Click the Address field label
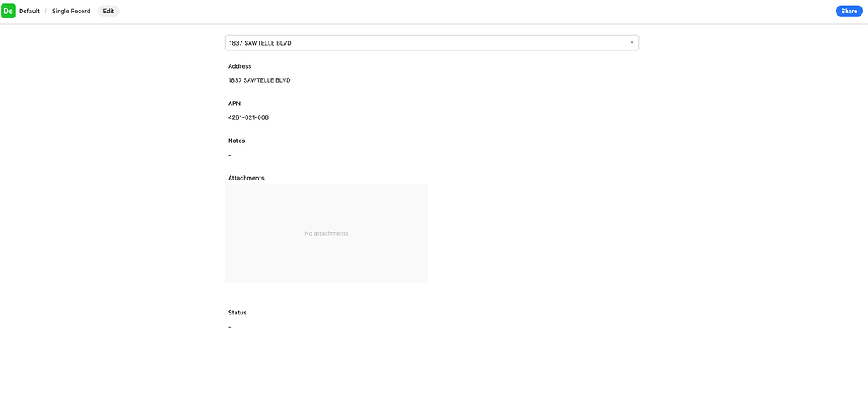Viewport: 868px width, 412px height. coord(240,66)
